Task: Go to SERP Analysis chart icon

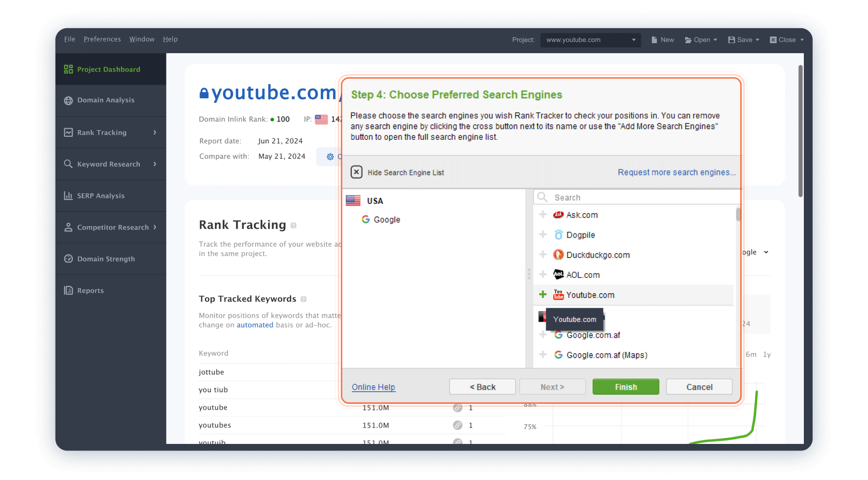Action: pos(69,195)
